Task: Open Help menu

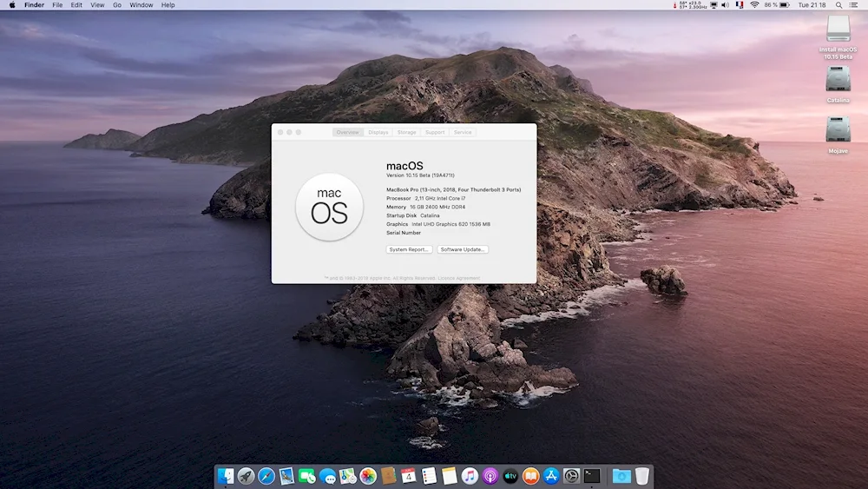Action: click(x=168, y=5)
